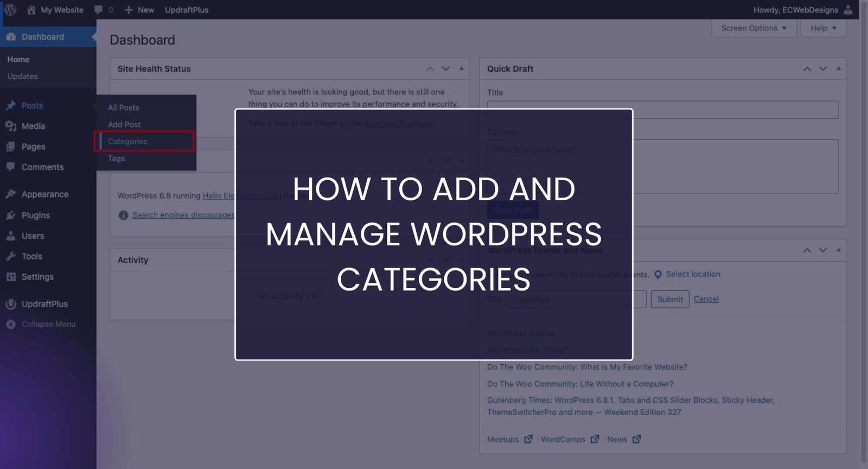The image size is (868, 469).
Task: Move Quick Draft panel down
Action: [823, 69]
